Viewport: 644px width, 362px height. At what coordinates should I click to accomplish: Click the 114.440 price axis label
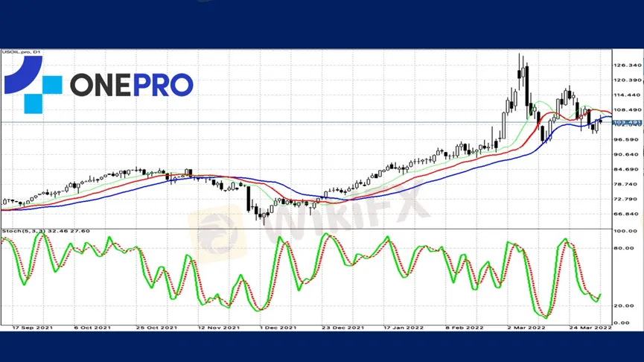(x=627, y=95)
